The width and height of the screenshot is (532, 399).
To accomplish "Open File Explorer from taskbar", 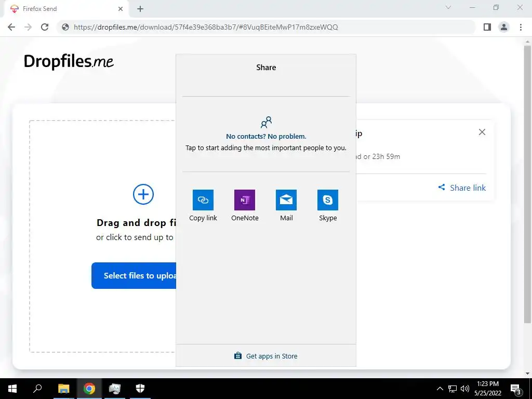I will (x=63, y=389).
